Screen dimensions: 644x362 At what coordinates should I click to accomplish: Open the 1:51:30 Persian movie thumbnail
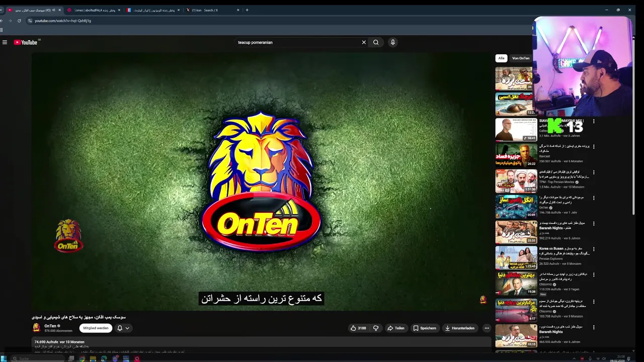point(516,181)
